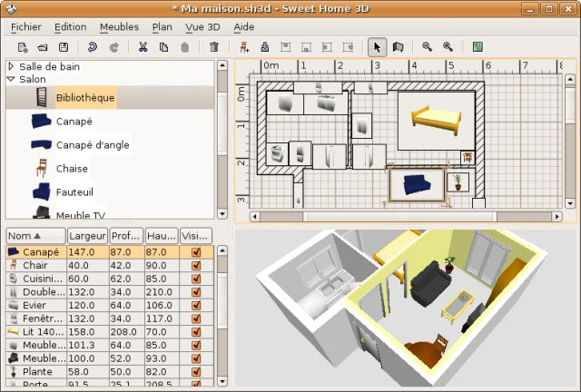Select the blue sofa in the plan
This screenshot has width=581, height=392.
pos(417,184)
